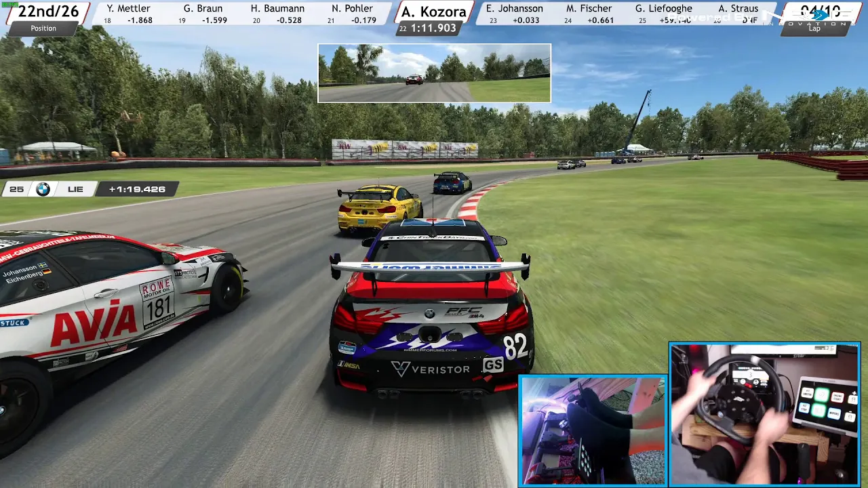Click the yellow BMW ahead on track

pos(379,209)
